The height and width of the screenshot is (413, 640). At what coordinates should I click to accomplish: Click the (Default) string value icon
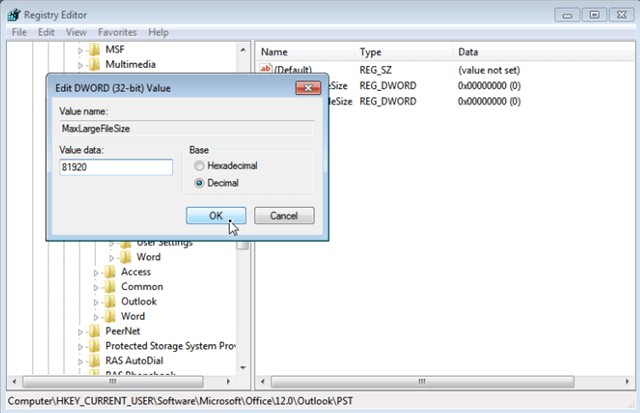[265, 69]
